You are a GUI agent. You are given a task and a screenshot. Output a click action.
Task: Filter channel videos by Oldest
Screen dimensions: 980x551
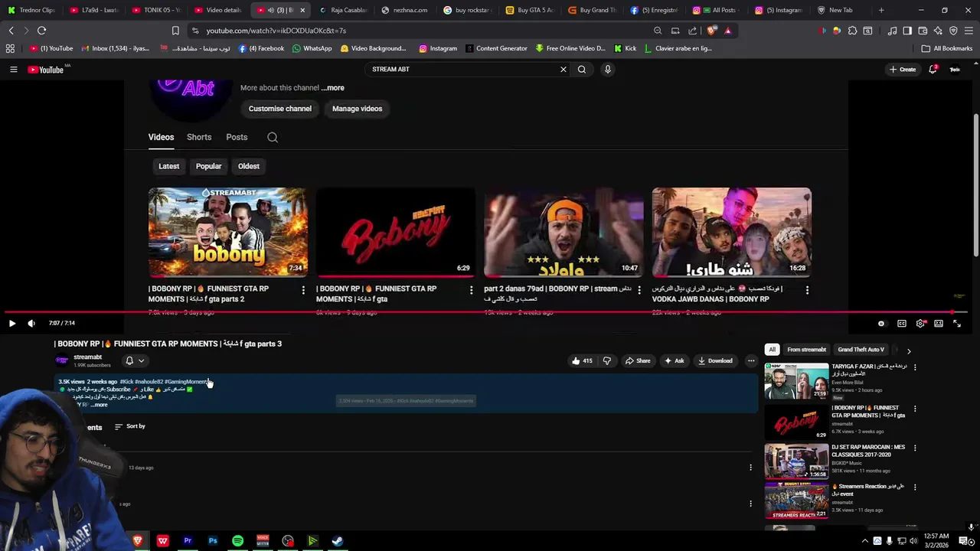(x=249, y=166)
